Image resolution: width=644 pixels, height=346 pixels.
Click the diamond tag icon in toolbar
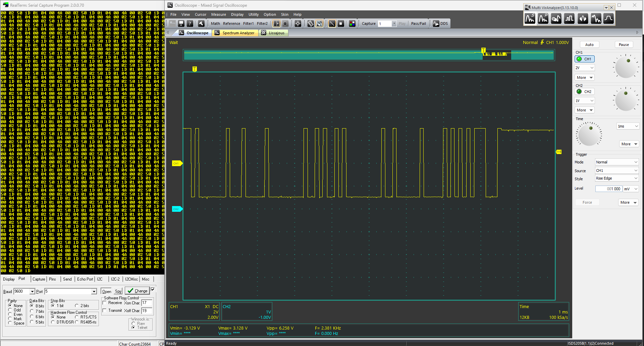coord(311,23)
